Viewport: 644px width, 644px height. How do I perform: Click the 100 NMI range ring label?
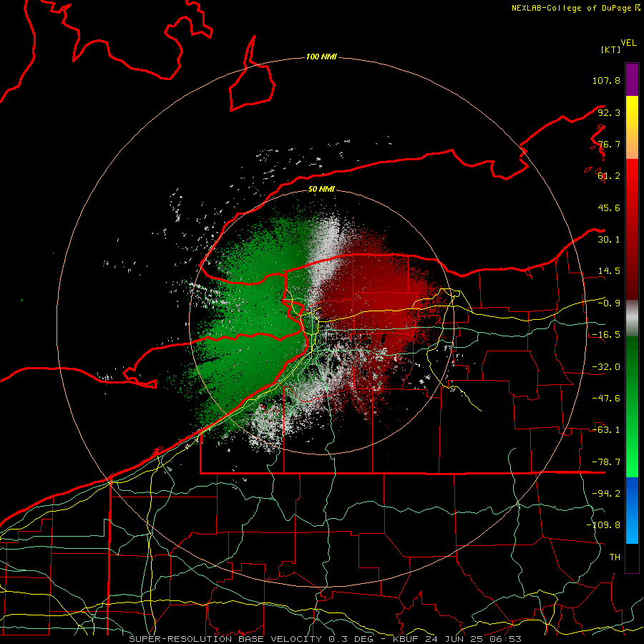click(321, 57)
